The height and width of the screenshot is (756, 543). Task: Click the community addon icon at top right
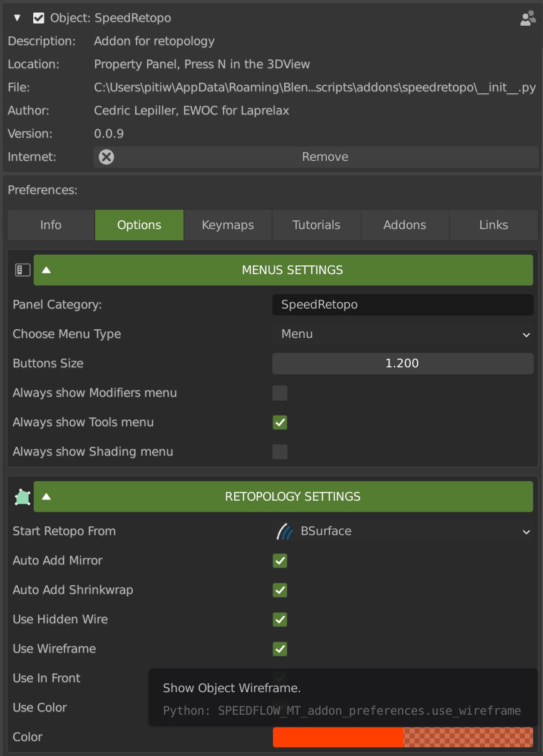527,18
